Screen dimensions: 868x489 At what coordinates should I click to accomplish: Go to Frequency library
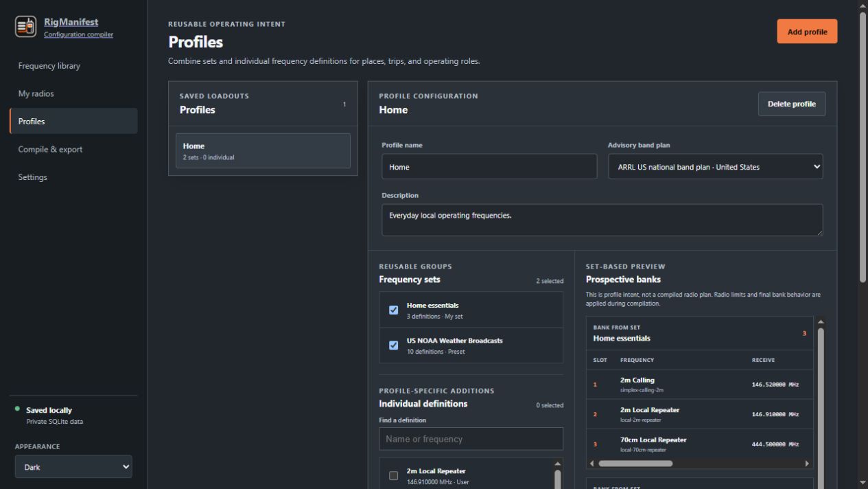point(73,66)
